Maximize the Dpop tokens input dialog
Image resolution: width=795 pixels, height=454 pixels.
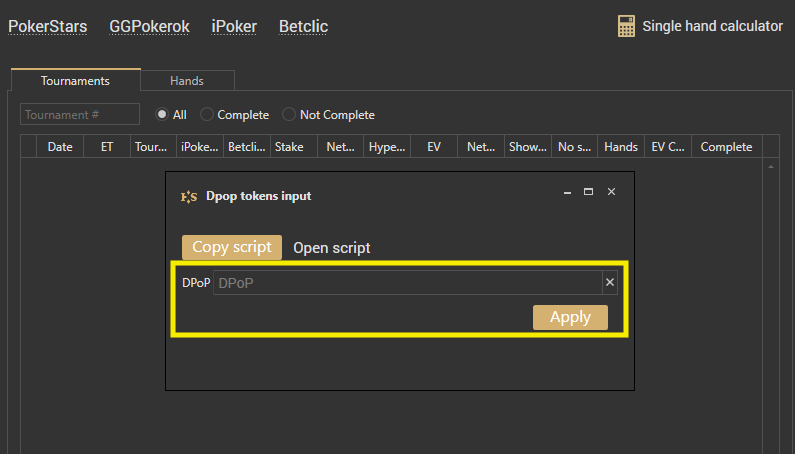(589, 192)
